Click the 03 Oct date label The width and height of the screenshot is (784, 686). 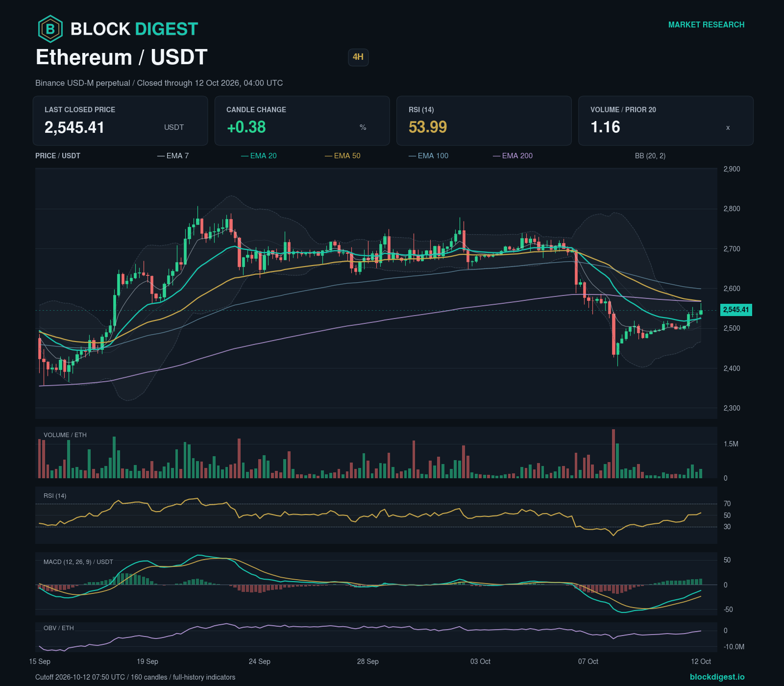(x=481, y=661)
